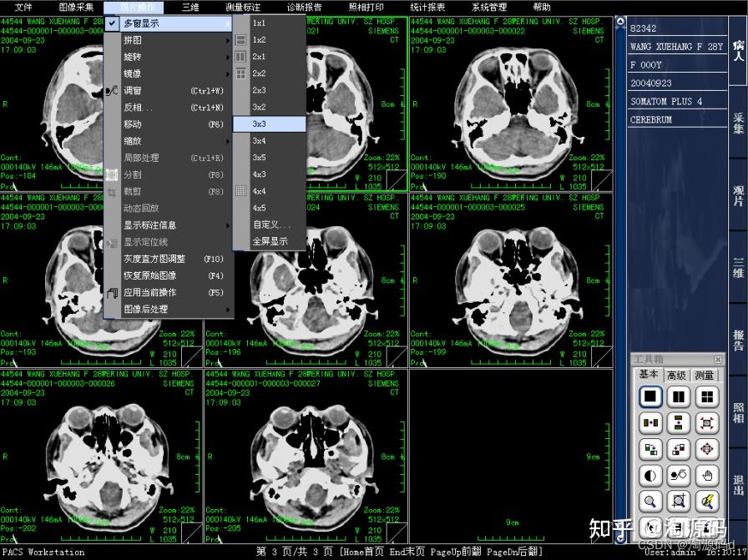Select the magnifier zoom tool
Image resolution: width=748 pixels, height=560 pixels.
650,502
